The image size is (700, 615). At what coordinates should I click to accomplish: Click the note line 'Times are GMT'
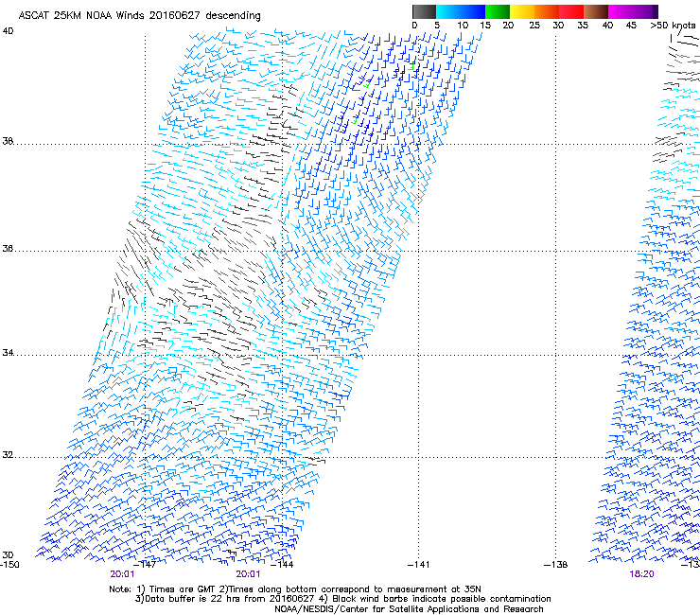point(183,589)
